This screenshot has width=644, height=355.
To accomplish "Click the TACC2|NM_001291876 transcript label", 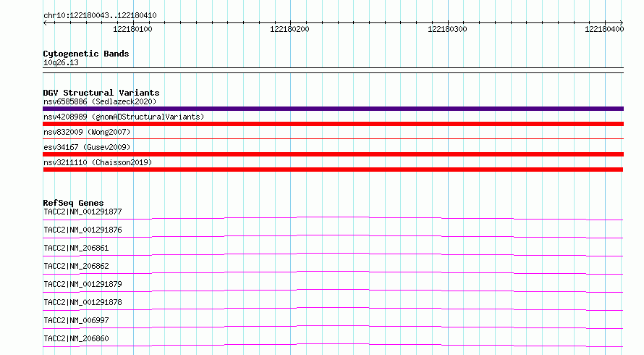I will point(82,230).
